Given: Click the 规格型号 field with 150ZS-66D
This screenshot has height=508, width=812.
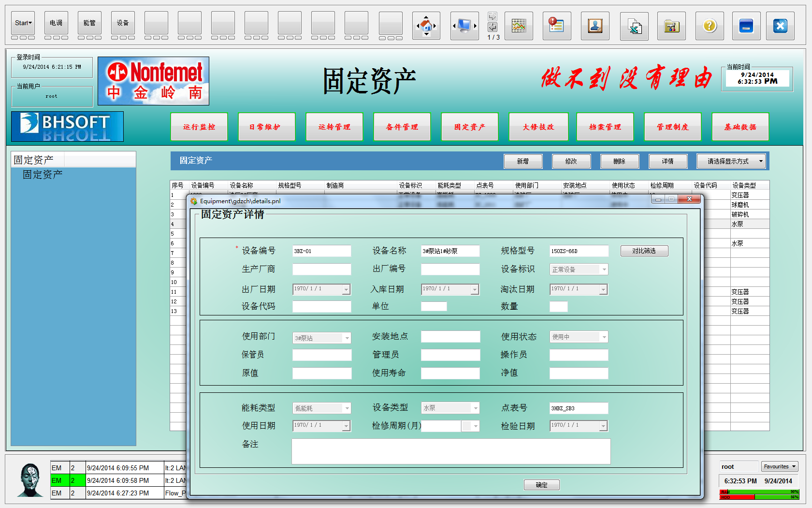Looking at the screenshot, I should (579, 251).
